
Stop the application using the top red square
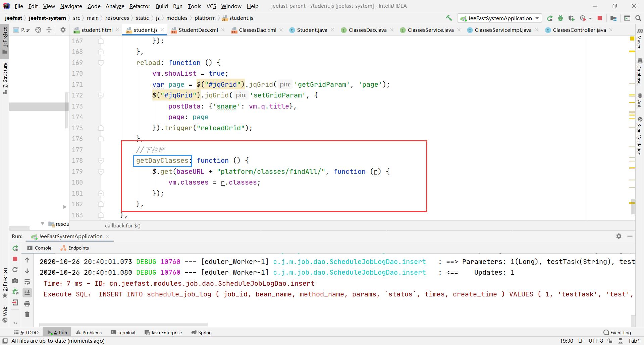point(600,18)
